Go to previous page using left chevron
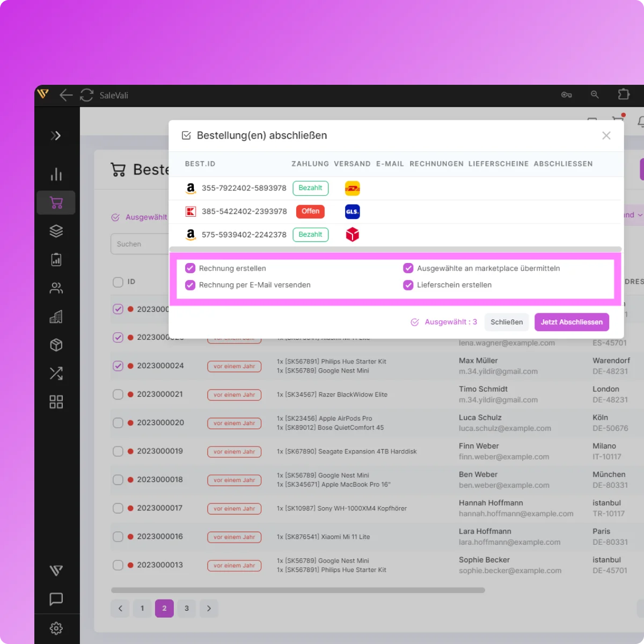644x644 pixels. [x=120, y=608]
